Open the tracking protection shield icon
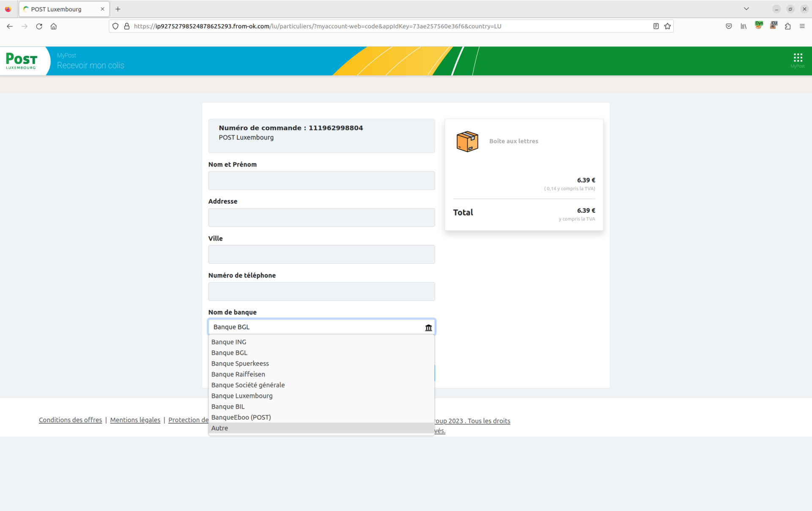Screen dimensions: 812x511 115,26
